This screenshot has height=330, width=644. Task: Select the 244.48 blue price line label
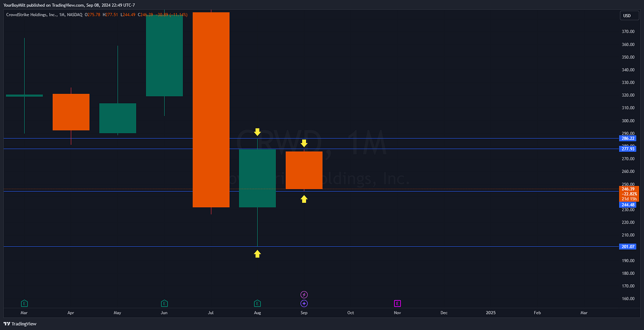(628, 205)
